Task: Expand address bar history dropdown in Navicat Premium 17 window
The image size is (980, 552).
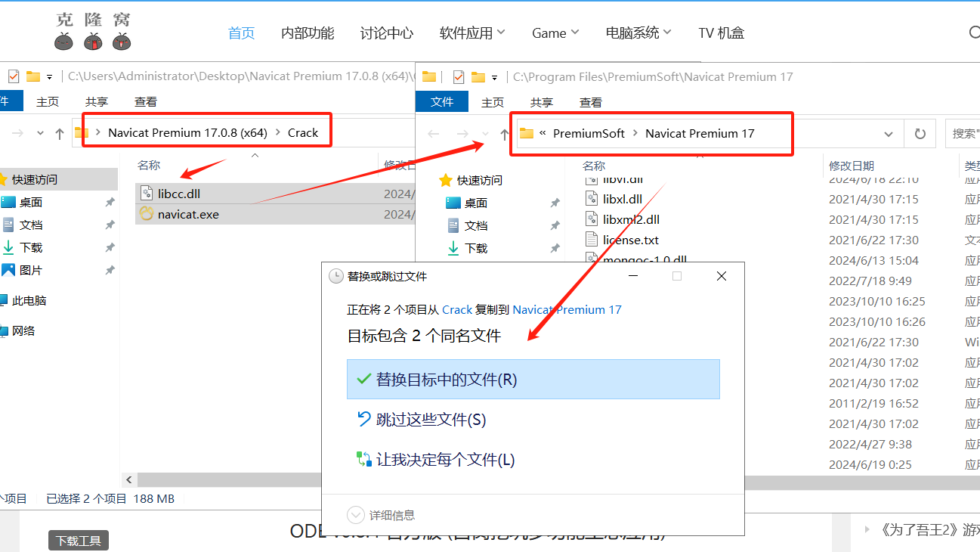Action: 889,134
